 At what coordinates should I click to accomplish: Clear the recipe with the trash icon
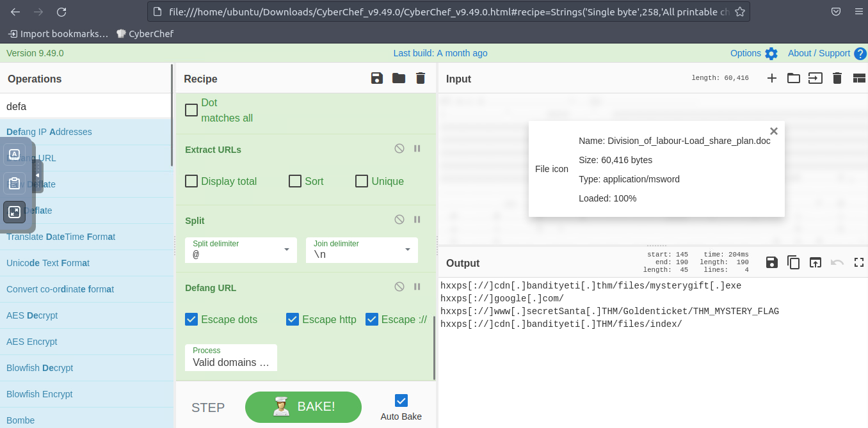[421, 78]
